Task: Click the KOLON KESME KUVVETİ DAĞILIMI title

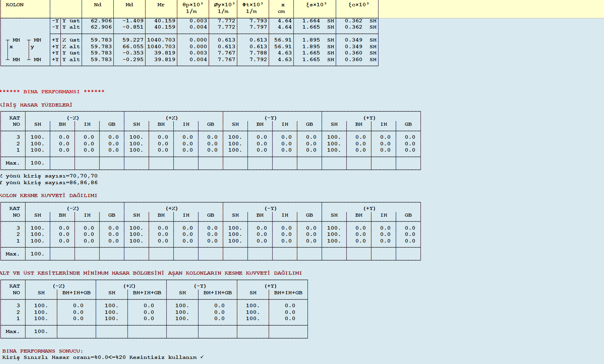Action: pyautogui.click(x=49, y=196)
